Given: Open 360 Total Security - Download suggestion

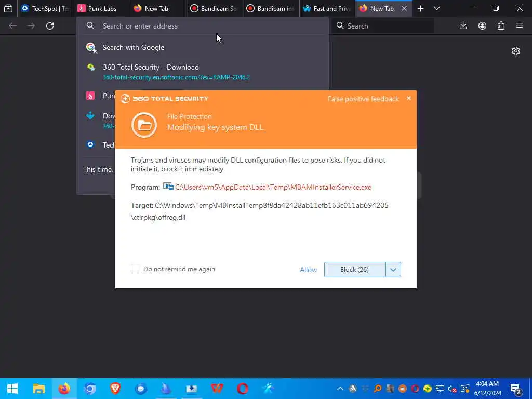Looking at the screenshot, I should (x=203, y=72).
